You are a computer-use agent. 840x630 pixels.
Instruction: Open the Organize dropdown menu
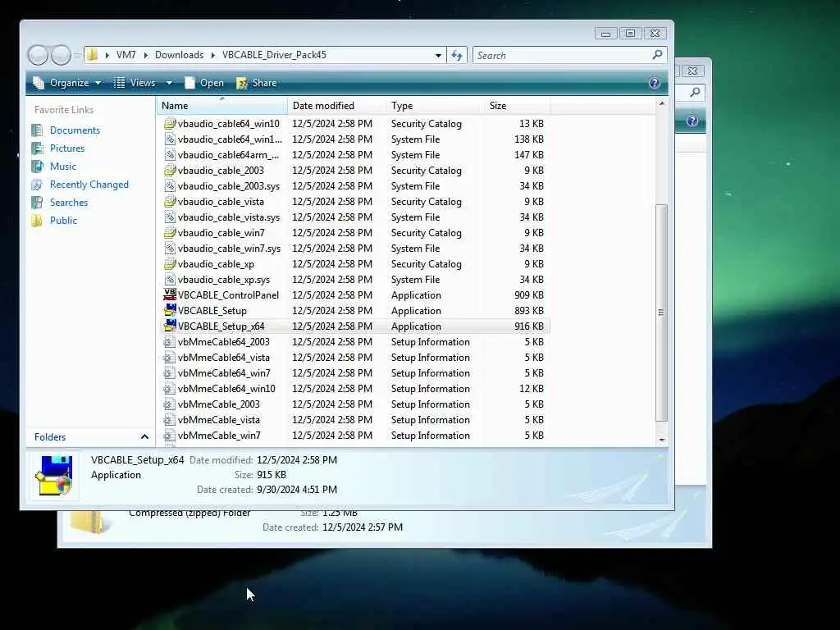(x=67, y=83)
